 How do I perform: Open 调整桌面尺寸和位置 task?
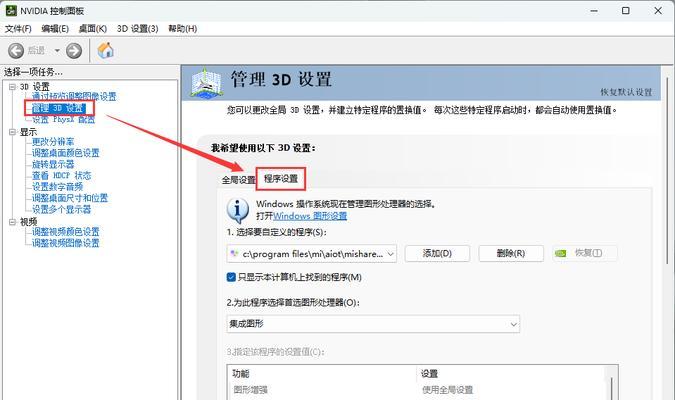[x=70, y=198]
